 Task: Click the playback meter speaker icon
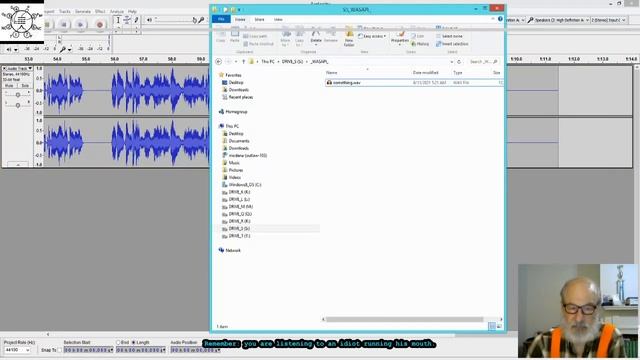(x=9, y=49)
